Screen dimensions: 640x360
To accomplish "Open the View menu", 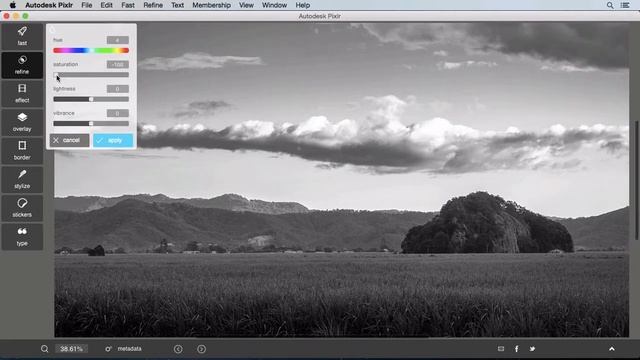I will tap(246, 5).
